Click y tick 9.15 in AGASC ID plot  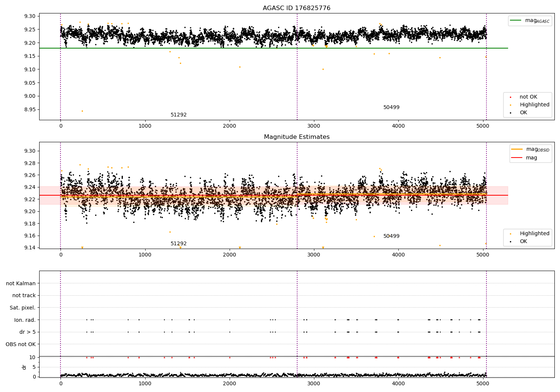(x=29, y=56)
